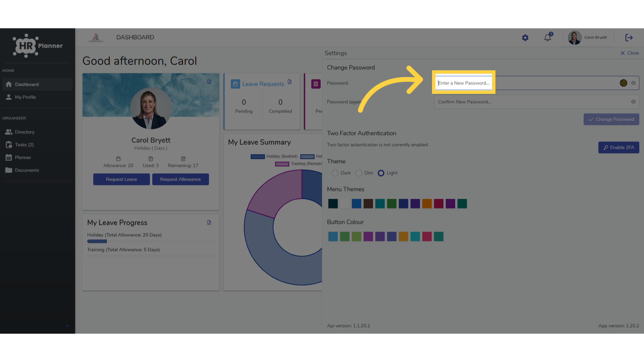Choose the brown menu theme swatch

click(x=368, y=204)
